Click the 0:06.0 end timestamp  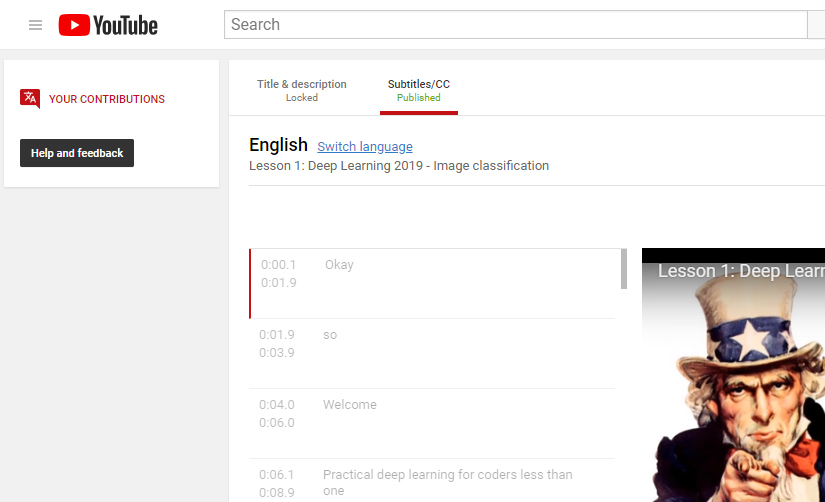click(x=277, y=423)
